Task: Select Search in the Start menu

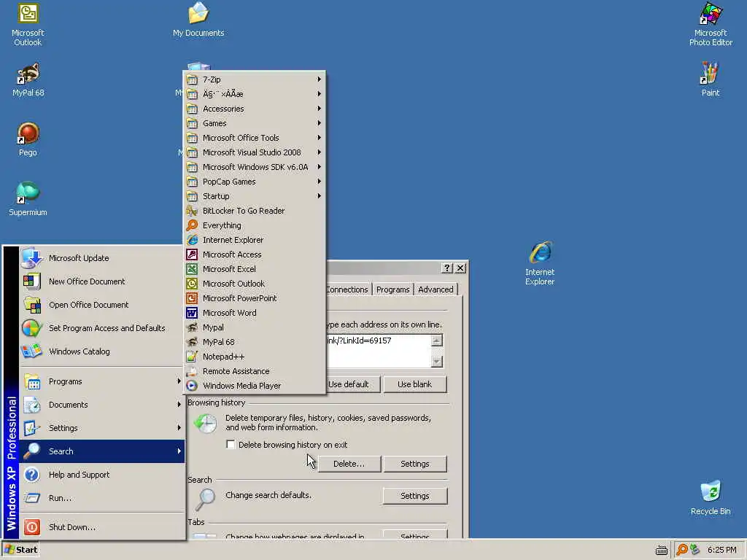Action: coord(102,451)
